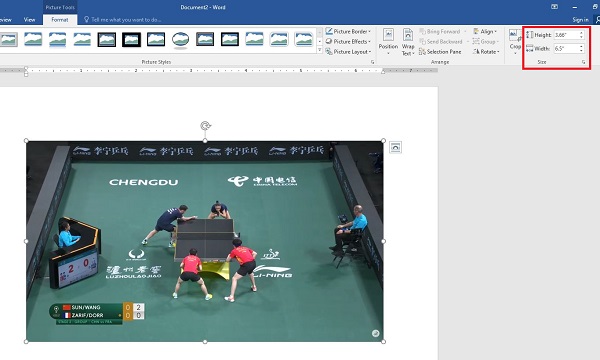Image resolution: width=600 pixels, height=360 pixels.
Task: Click Sign in link
Action: point(580,20)
